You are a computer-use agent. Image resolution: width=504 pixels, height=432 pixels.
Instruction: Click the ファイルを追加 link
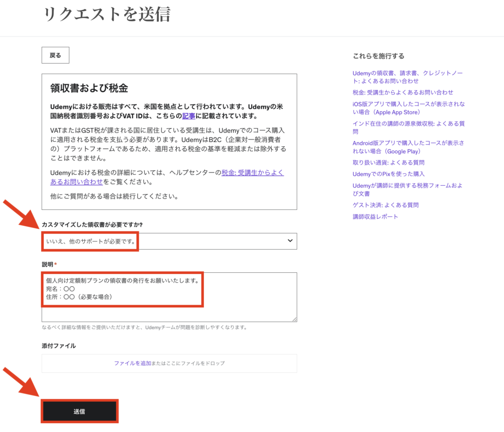tap(132, 364)
